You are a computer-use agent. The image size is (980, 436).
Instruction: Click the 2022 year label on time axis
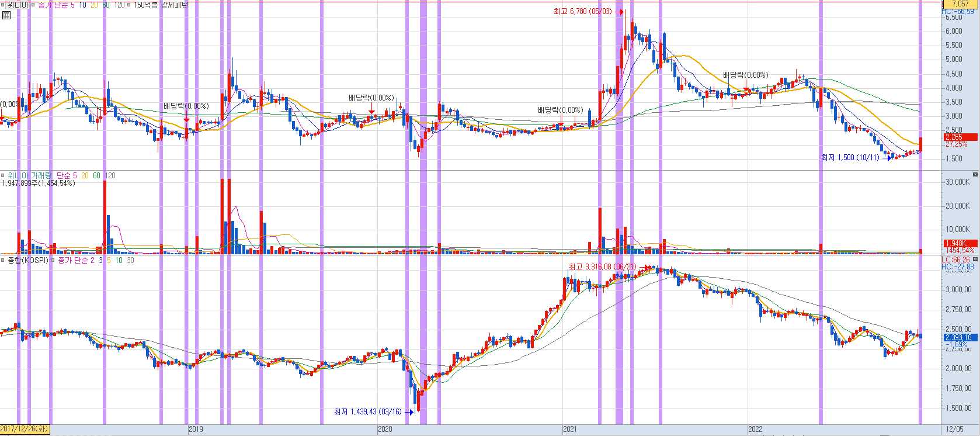[x=756, y=430]
